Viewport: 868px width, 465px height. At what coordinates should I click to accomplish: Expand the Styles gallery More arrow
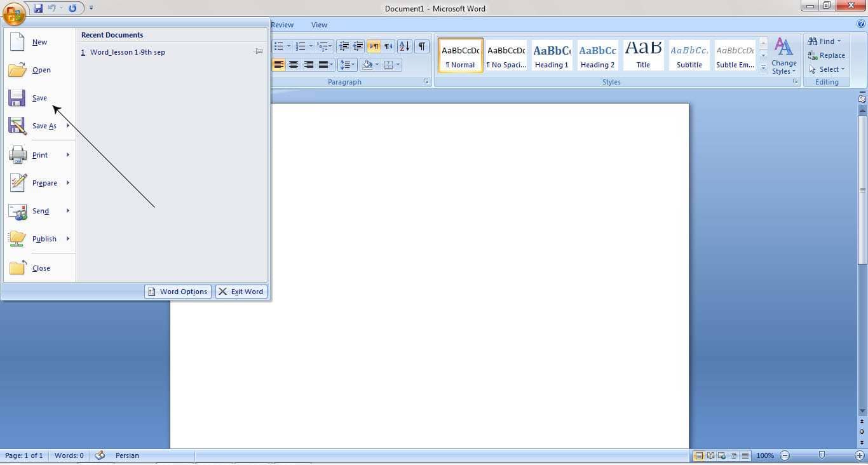[764, 67]
